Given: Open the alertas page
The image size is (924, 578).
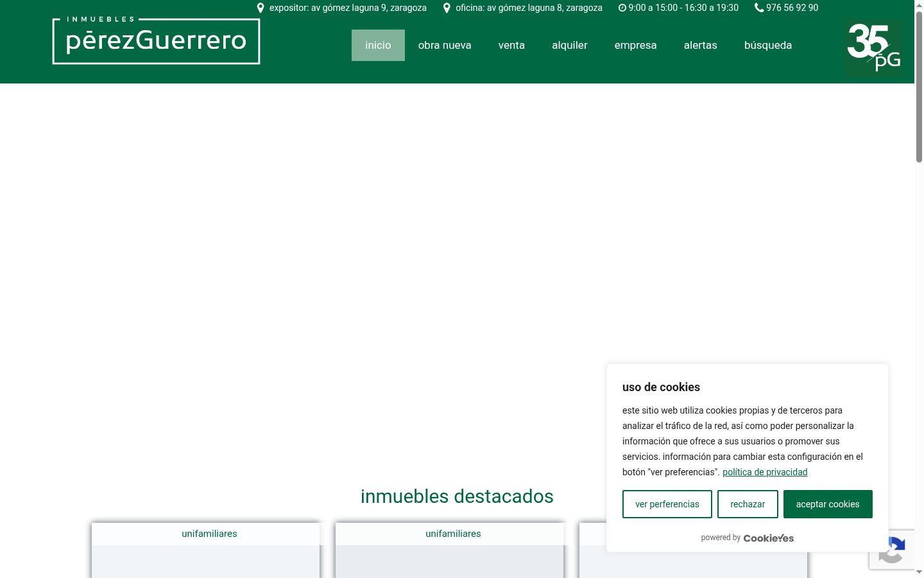Looking at the screenshot, I should tap(701, 45).
